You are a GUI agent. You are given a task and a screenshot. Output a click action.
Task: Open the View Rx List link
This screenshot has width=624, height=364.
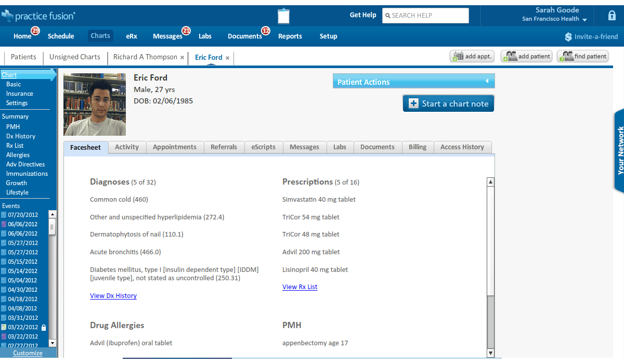(300, 287)
